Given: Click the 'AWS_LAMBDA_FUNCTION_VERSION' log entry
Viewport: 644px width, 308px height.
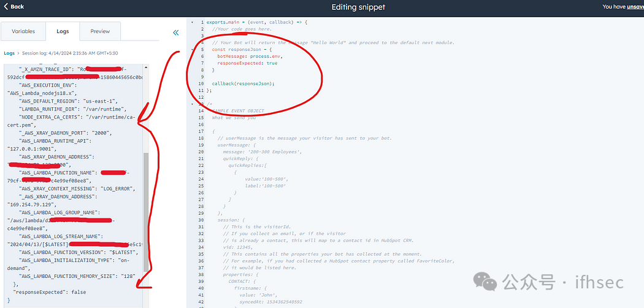Looking at the screenshot, I should click(79, 253).
